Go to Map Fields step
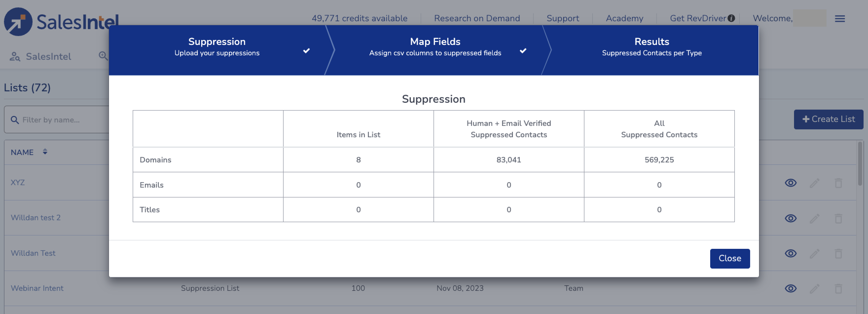 tap(435, 47)
